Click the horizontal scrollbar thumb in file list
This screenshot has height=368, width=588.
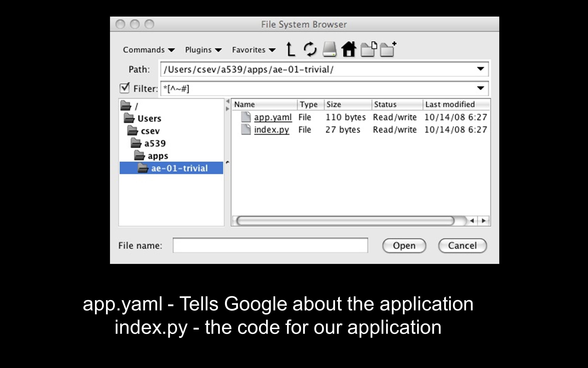click(x=345, y=221)
